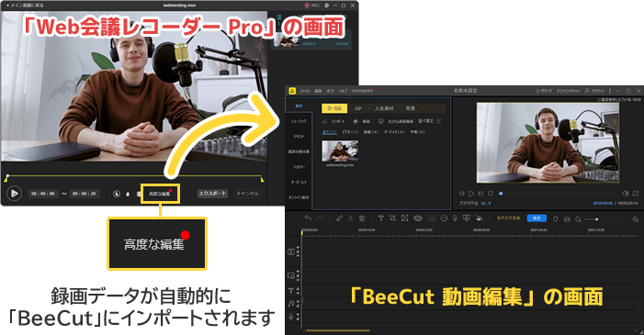This screenshot has width=644, height=335.
Task: Click left yellow trim marker in recorder
Action: pyautogui.click(x=6, y=178)
